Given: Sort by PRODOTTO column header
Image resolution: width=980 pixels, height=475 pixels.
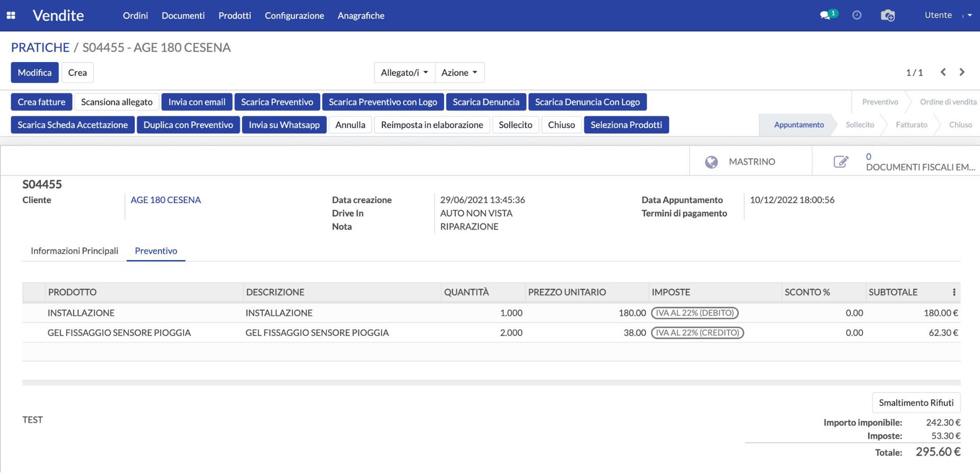Looking at the screenshot, I should tap(144, 292).
